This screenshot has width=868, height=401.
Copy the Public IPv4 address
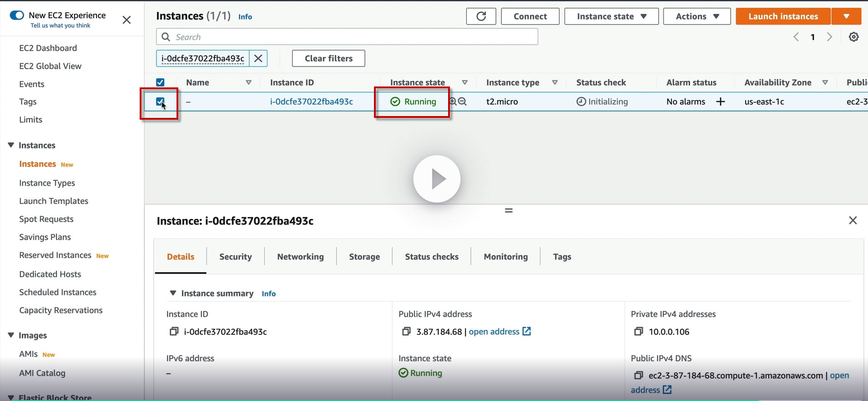click(406, 331)
